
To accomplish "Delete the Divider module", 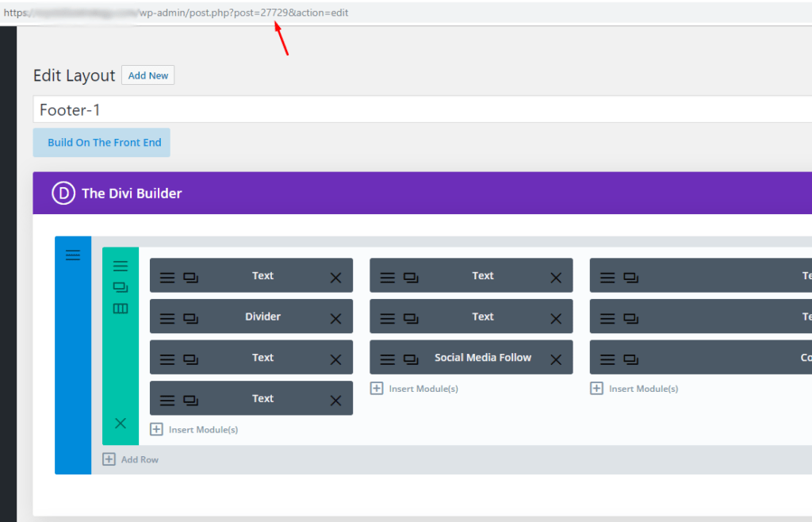I will (335, 318).
